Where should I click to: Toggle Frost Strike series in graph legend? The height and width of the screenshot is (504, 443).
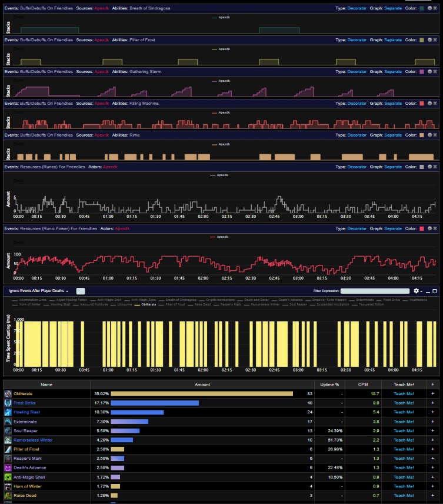pyautogui.click(x=388, y=300)
